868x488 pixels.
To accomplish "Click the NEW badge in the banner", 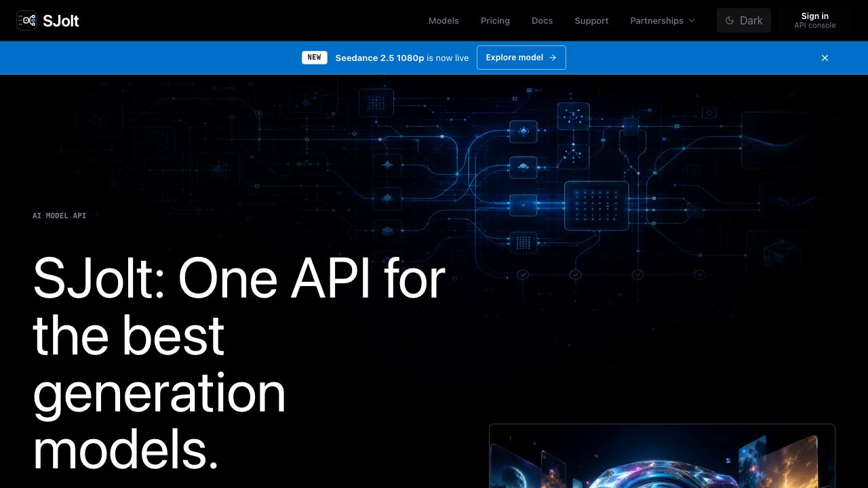I will pyautogui.click(x=315, y=58).
